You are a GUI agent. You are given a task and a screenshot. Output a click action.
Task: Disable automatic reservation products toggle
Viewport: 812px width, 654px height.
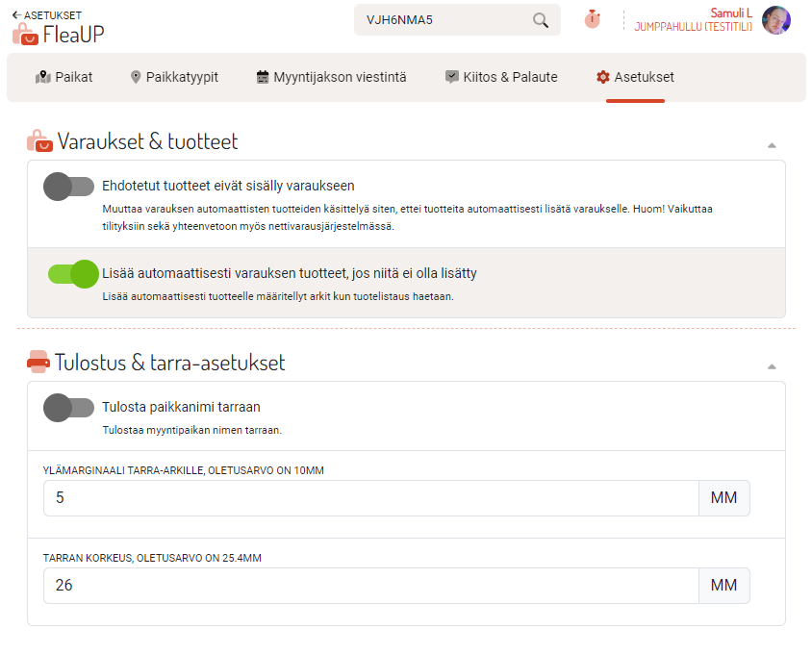click(x=73, y=274)
